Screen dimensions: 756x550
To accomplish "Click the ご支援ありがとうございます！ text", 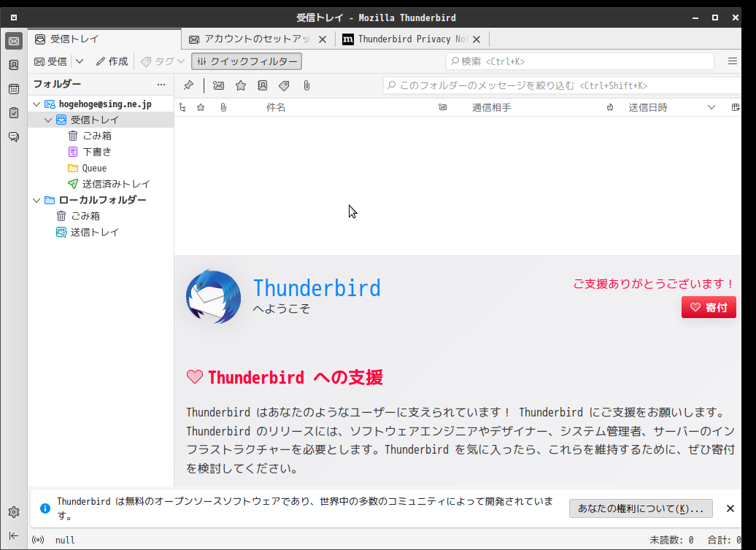I will pos(654,284).
